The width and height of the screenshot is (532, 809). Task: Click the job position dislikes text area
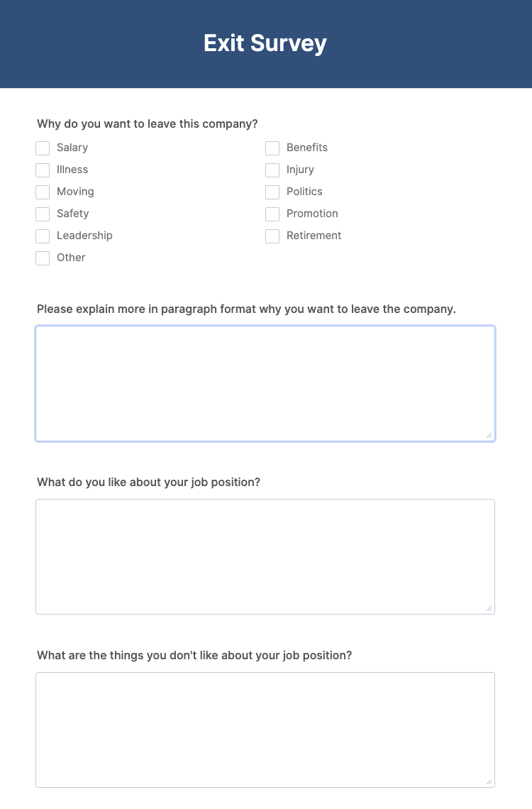(265, 730)
